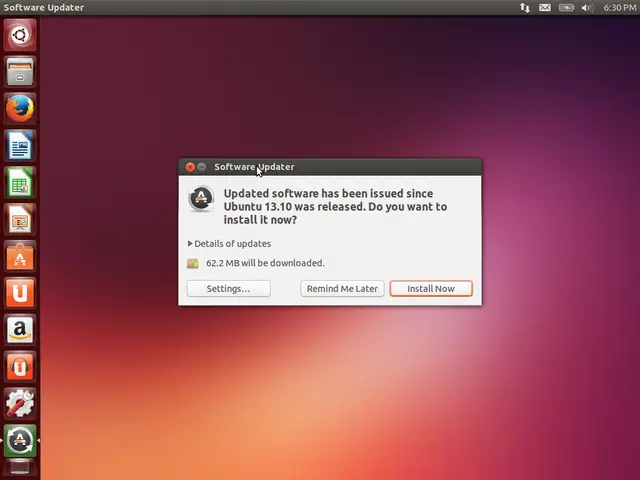
Task: Click the download package icon
Action: pyautogui.click(x=193, y=263)
